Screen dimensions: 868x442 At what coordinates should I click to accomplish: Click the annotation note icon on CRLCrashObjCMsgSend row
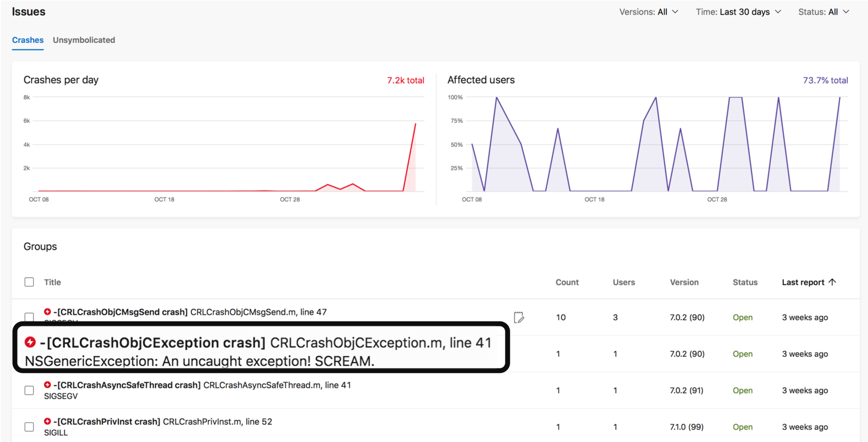tap(519, 317)
